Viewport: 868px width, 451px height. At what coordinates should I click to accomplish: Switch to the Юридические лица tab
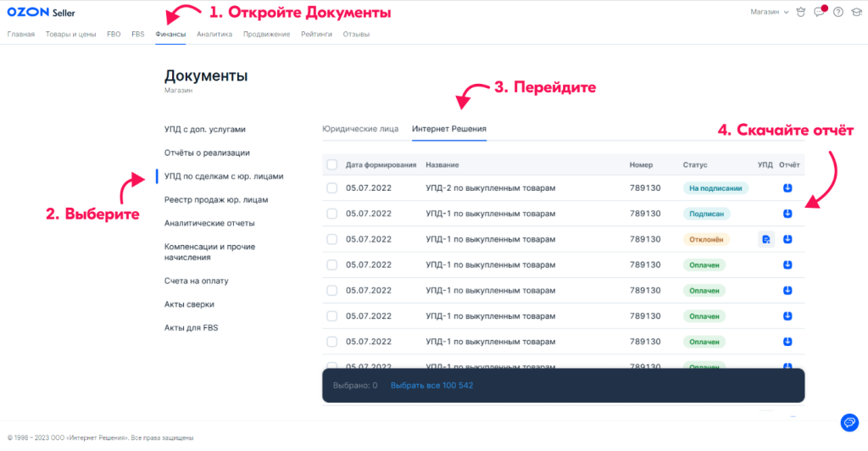(x=360, y=130)
